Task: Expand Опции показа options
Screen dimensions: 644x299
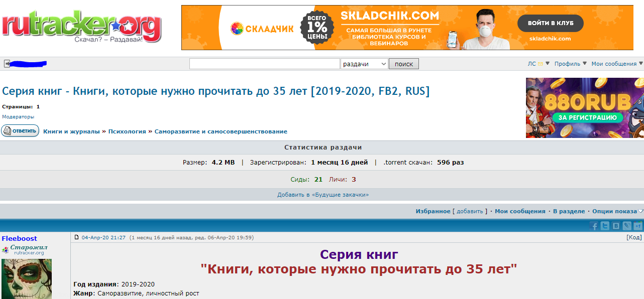Action: (x=618, y=211)
